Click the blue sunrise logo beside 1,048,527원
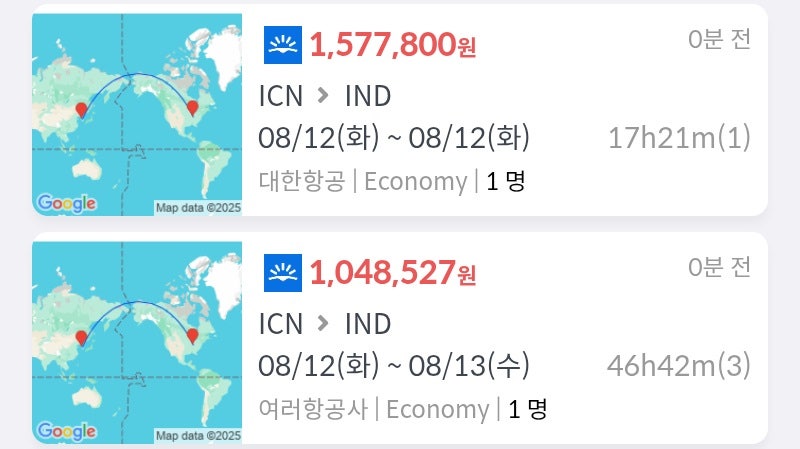800x449 pixels. pos(283,273)
